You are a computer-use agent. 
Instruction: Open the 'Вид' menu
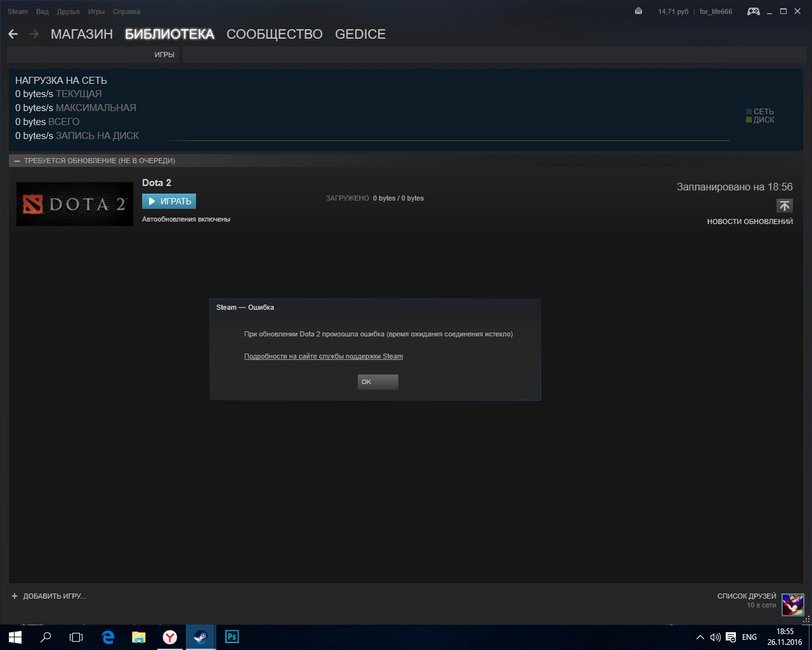(x=42, y=11)
